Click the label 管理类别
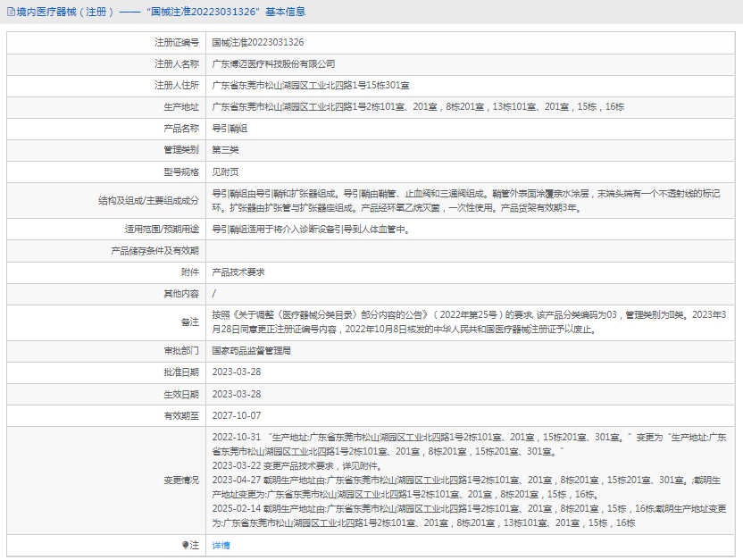Viewport: 743px width, 560px height. coord(181,150)
